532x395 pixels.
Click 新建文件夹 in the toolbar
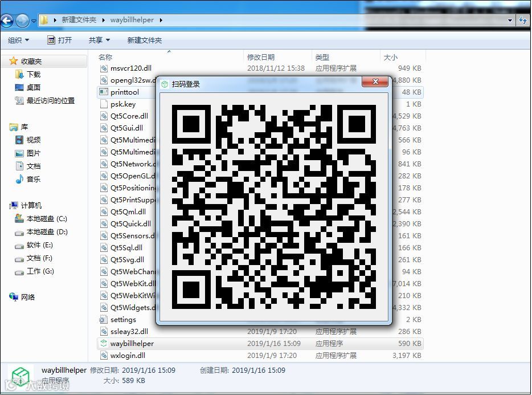(144, 40)
